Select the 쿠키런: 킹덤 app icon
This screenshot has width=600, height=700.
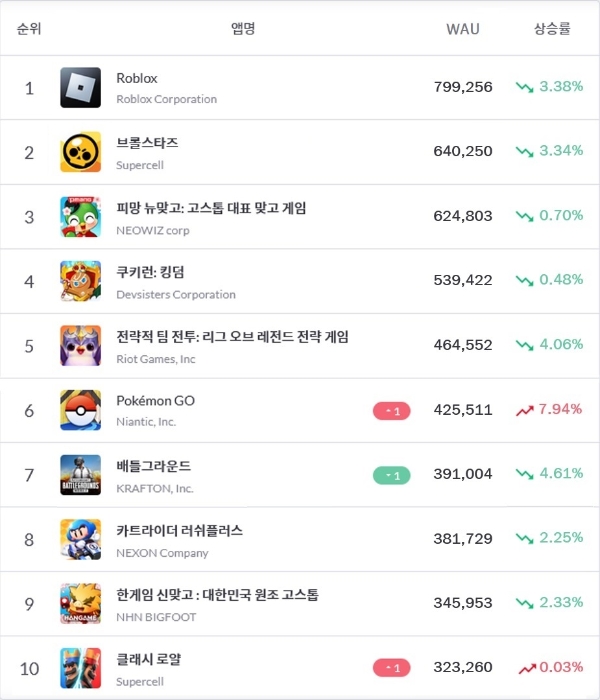(x=80, y=281)
